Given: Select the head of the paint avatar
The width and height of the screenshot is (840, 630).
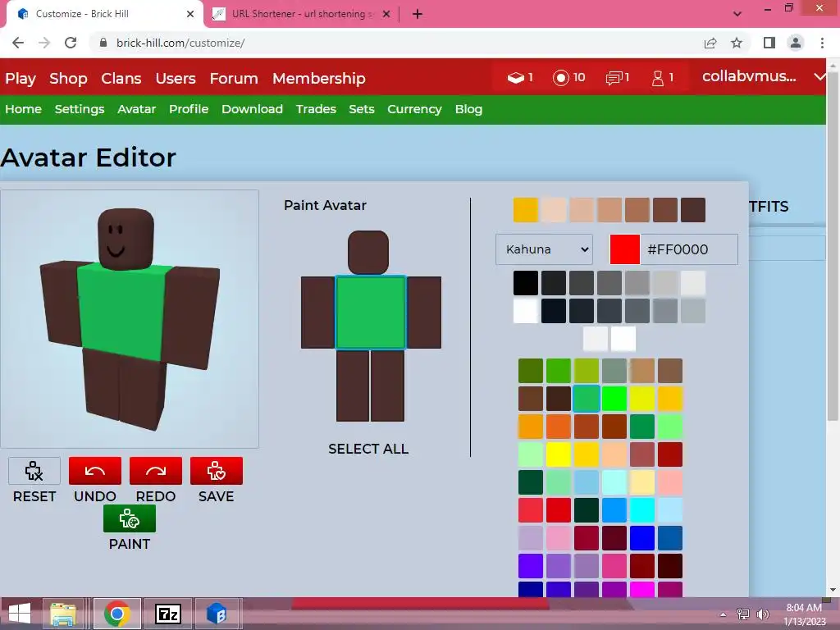Looking at the screenshot, I should point(368,253).
